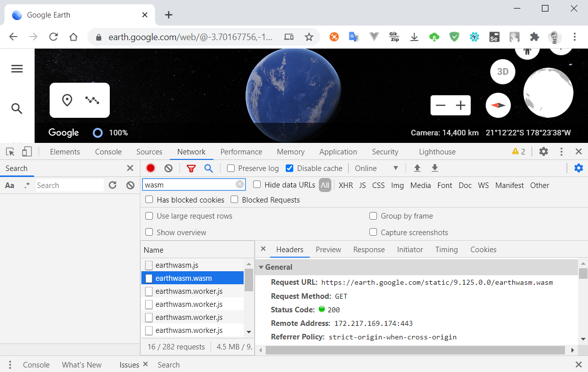
Task: Open DevTools settings gear
Action: [543, 151]
